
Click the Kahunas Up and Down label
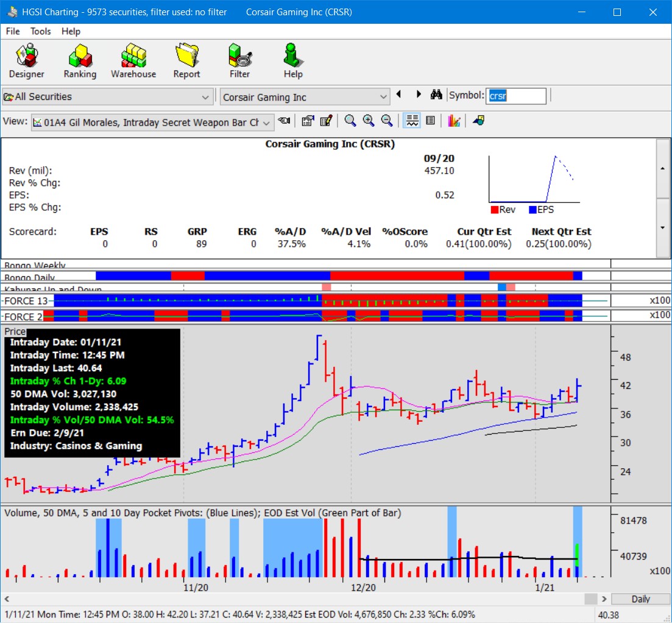[x=53, y=289]
